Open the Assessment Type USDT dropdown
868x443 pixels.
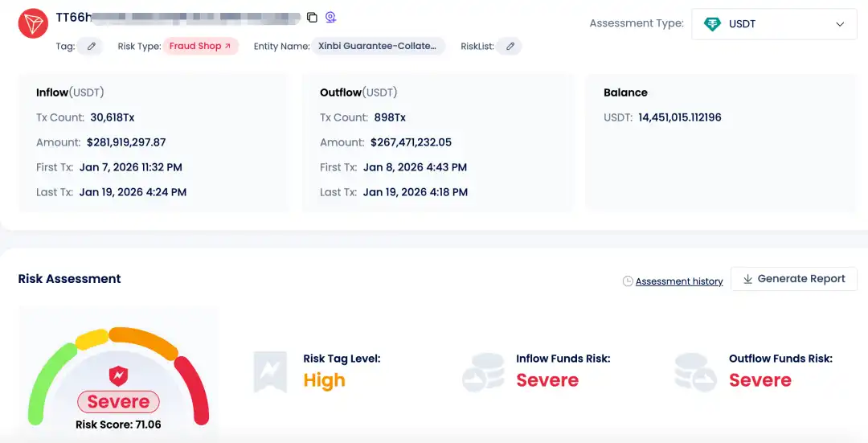pos(774,24)
